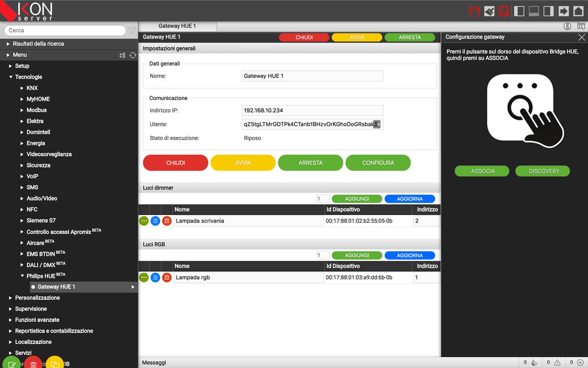
Task: Click the red graduation cap icon
Action: coord(504,11)
